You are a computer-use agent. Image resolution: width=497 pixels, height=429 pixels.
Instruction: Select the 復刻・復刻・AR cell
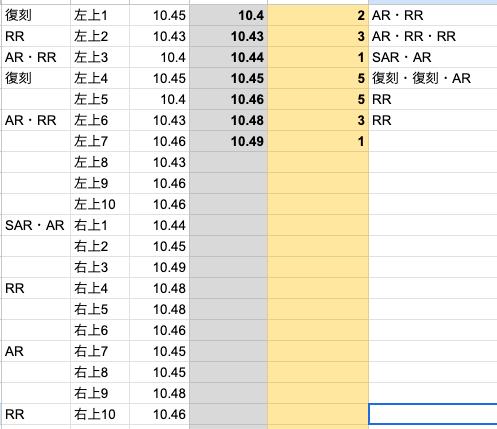tap(433, 78)
